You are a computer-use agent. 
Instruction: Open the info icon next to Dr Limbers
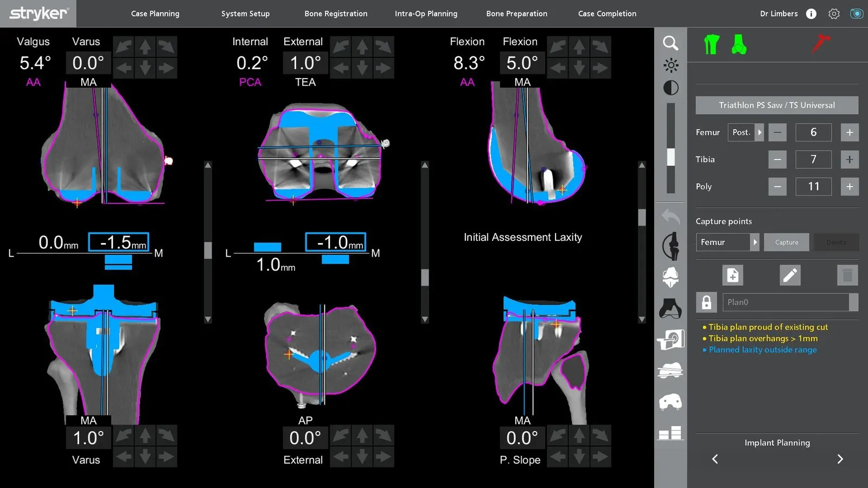click(811, 14)
